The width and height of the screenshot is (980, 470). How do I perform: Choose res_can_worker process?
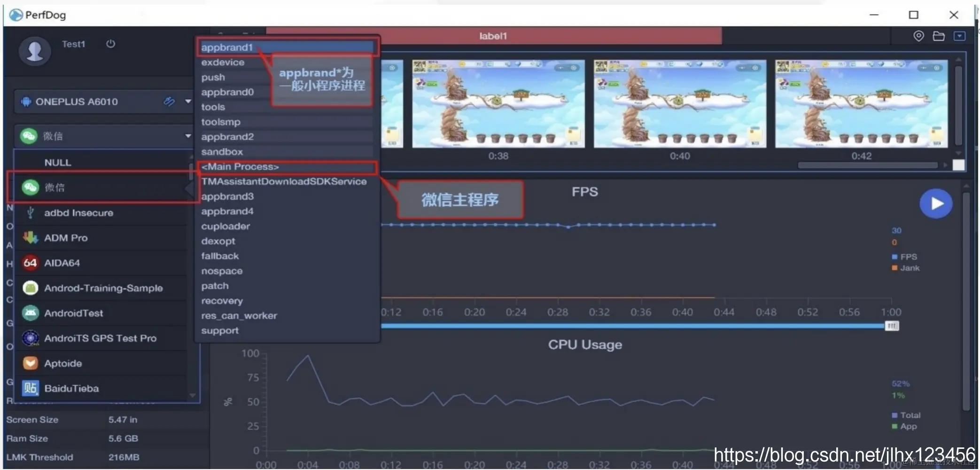pos(287,316)
